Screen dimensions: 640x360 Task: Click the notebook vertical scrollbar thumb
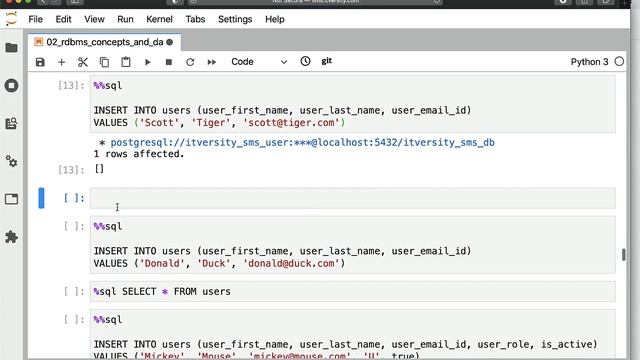click(x=624, y=255)
